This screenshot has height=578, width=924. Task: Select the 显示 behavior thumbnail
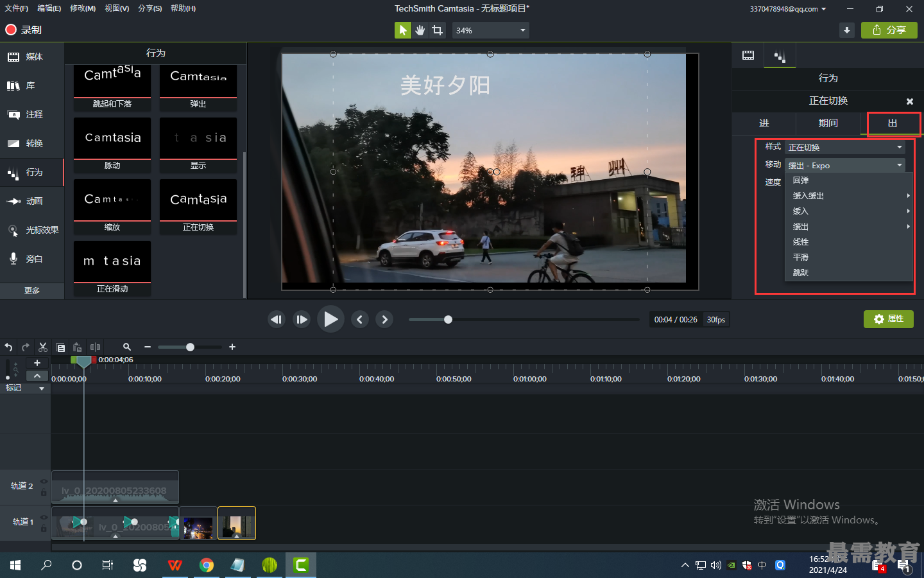click(198, 144)
